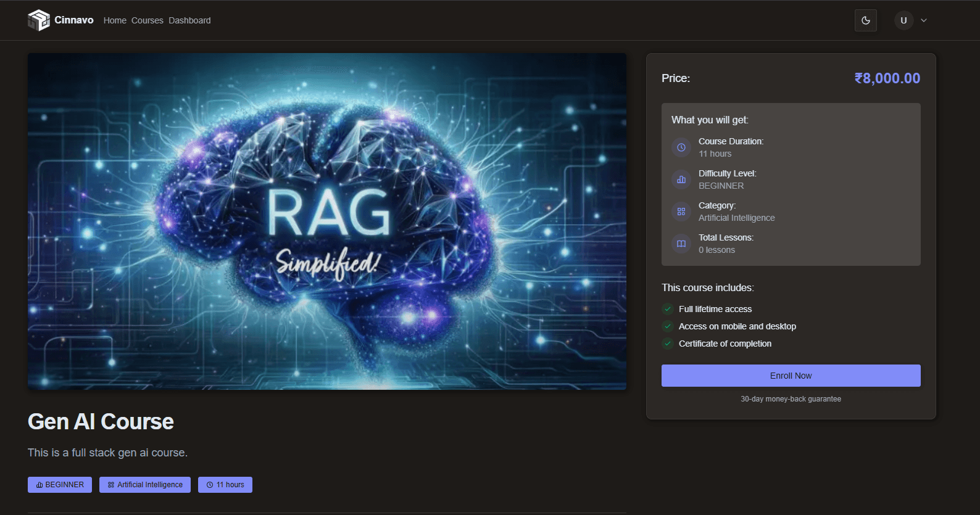The width and height of the screenshot is (980, 515).
Task: Click the bar chart icon for Difficulty Level
Action: (681, 179)
